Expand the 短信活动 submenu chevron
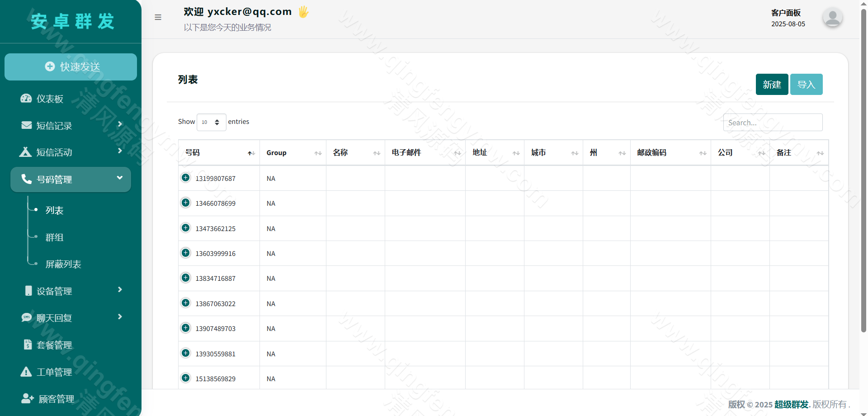 point(120,151)
